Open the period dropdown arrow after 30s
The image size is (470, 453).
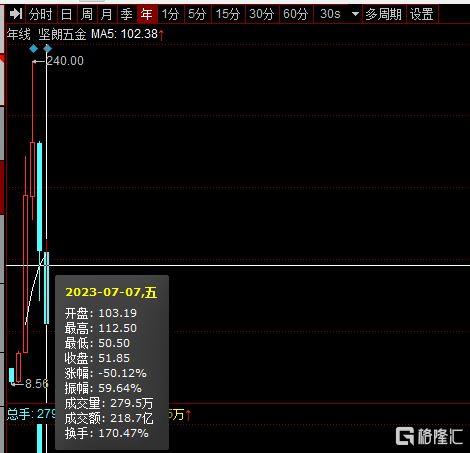355,14
